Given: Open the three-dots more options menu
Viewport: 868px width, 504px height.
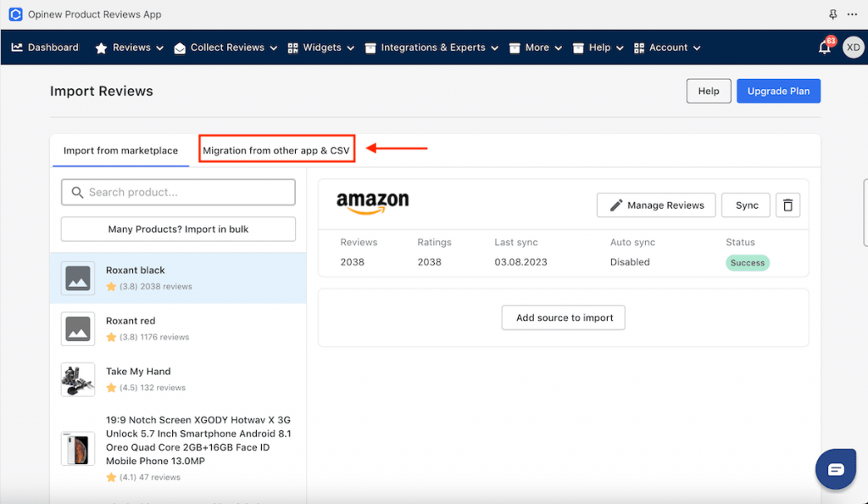Looking at the screenshot, I should tap(852, 14).
